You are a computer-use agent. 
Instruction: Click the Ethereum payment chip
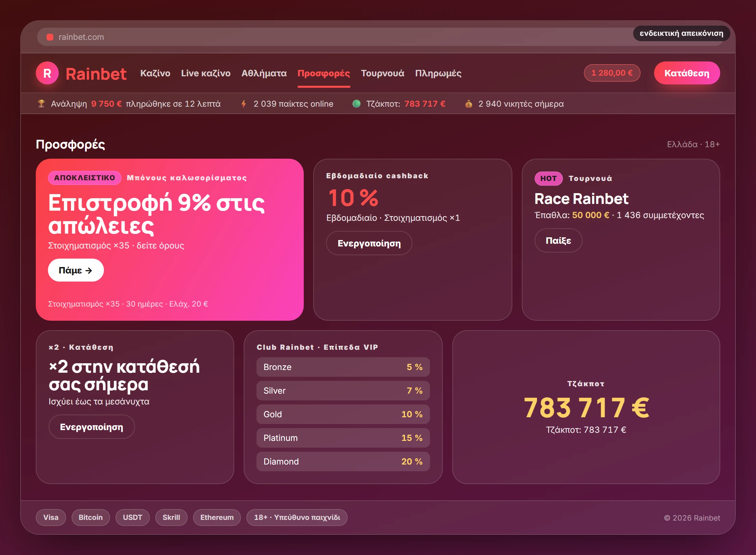click(x=217, y=517)
